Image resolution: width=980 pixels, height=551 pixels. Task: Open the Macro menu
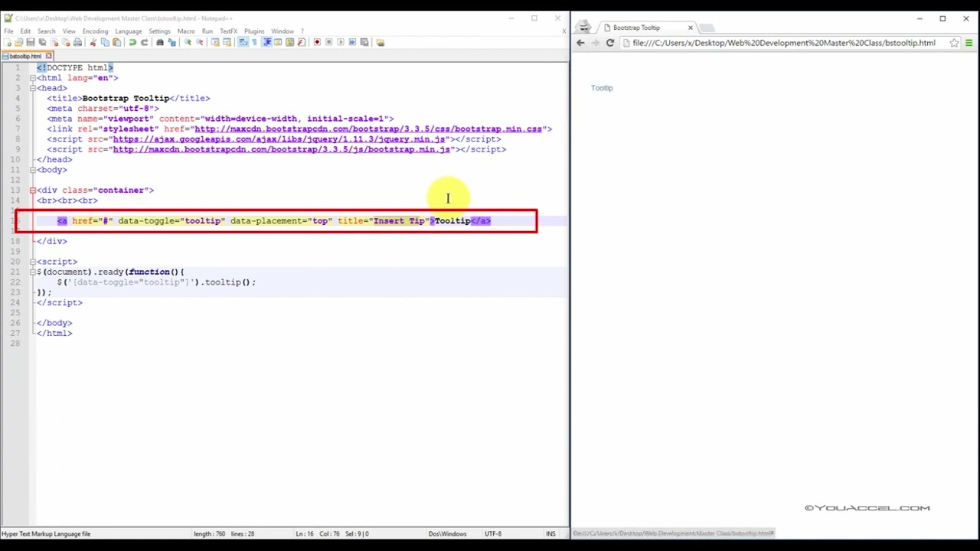pyautogui.click(x=186, y=31)
